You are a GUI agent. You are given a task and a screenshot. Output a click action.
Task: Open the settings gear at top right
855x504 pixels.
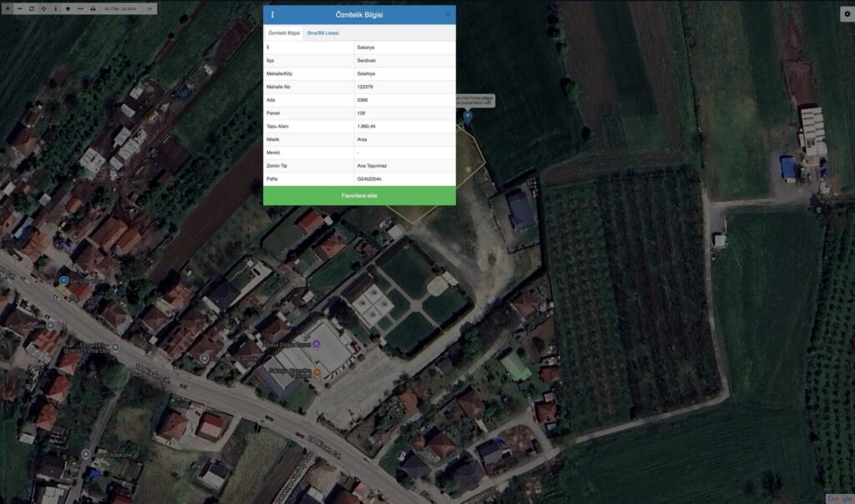pyautogui.click(x=847, y=14)
